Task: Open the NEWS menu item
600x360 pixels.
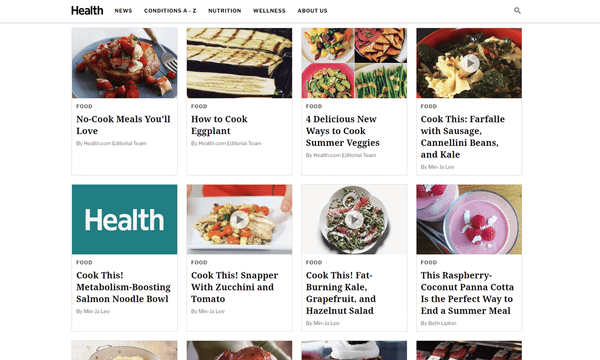Action: coord(123,11)
